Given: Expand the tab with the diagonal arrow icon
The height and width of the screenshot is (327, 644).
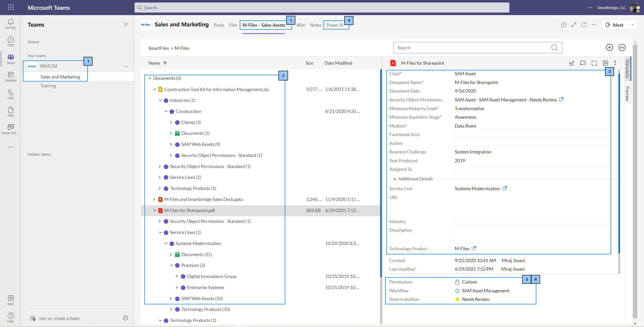Looking at the screenshot, I should coord(574,25).
